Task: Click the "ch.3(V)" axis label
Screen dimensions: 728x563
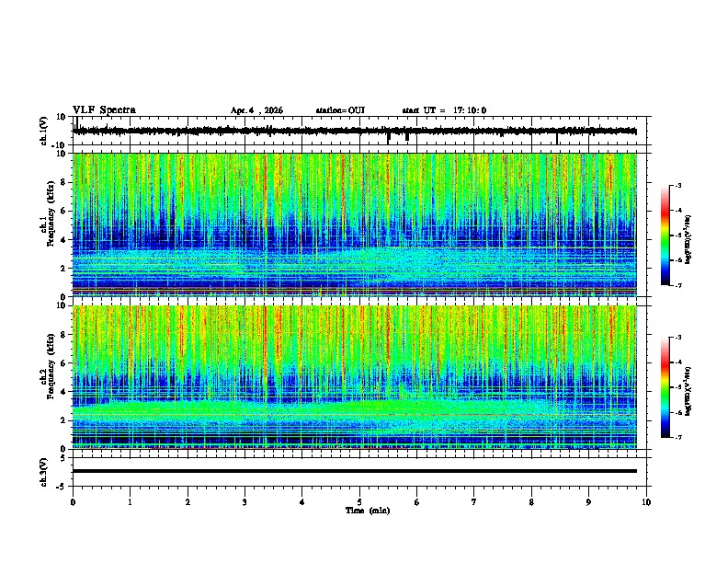Action: click(44, 472)
